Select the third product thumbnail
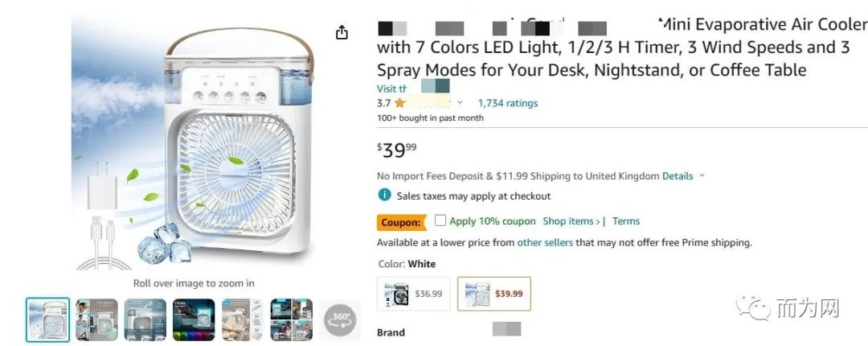 [145, 319]
